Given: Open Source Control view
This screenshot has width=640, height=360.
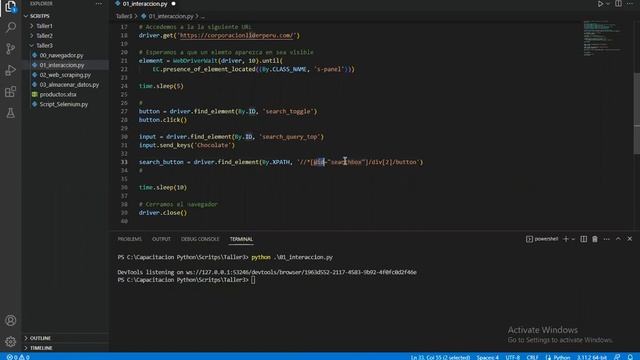Looking at the screenshot, I should (11, 49).
